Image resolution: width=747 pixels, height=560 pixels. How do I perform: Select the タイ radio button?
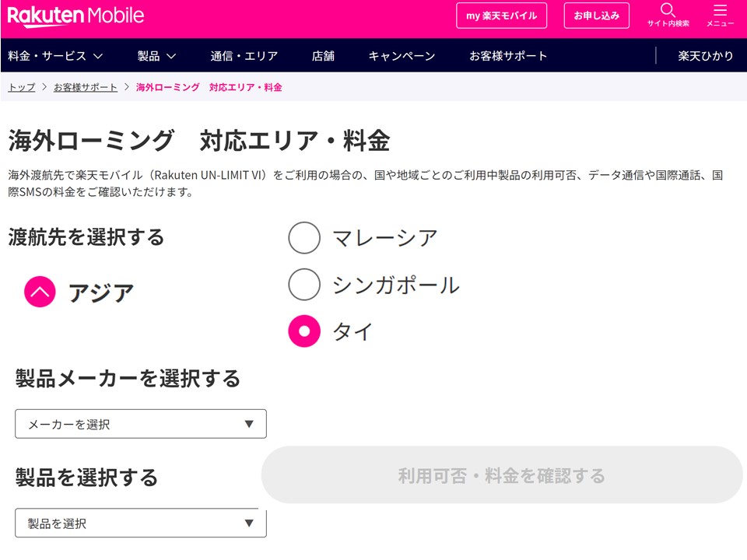point(304,331)
